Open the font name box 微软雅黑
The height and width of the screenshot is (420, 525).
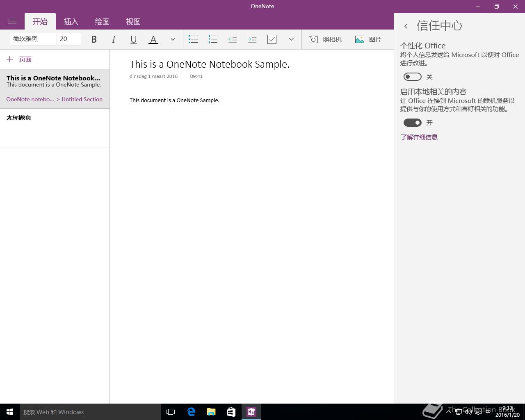point(33,39)
